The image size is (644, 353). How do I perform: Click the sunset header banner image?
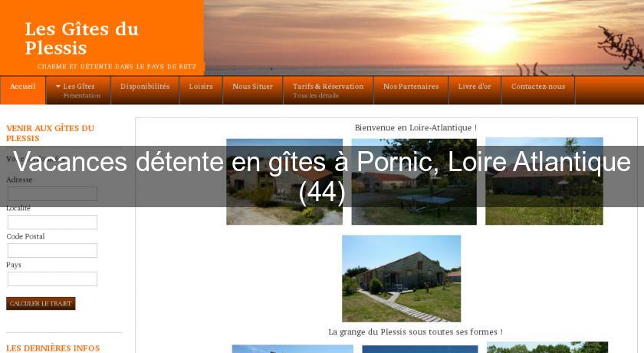click(x=424, y=38)
